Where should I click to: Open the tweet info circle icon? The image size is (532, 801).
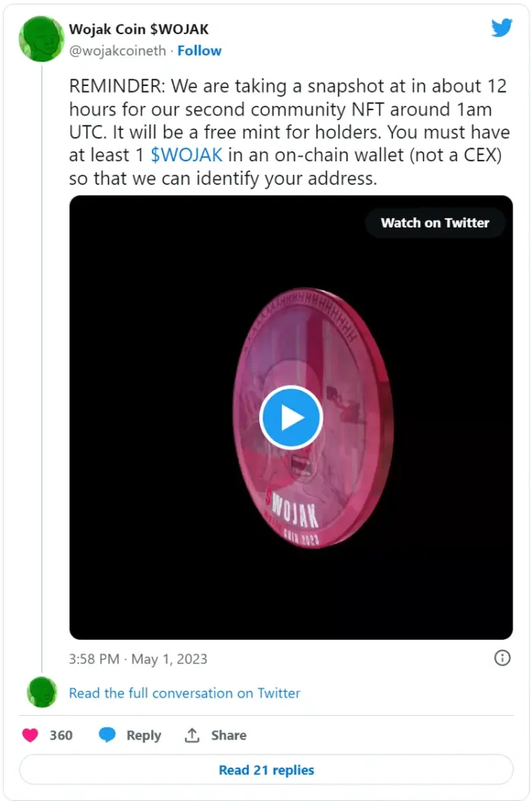tap(502, 658)
